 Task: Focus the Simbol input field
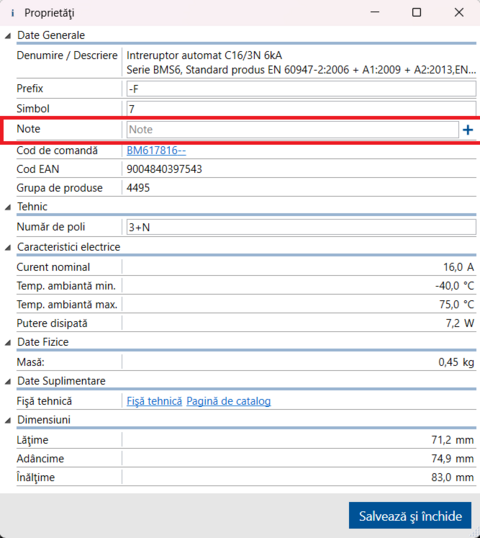(x=301, y=109)
